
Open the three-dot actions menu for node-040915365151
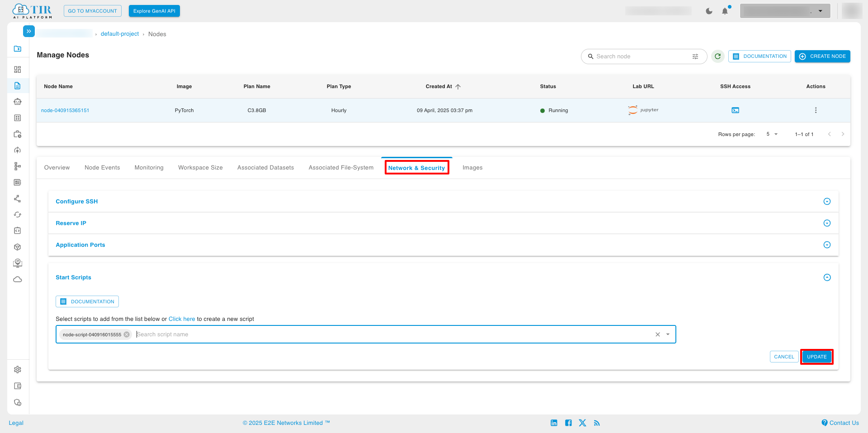[x=816, y=110]
